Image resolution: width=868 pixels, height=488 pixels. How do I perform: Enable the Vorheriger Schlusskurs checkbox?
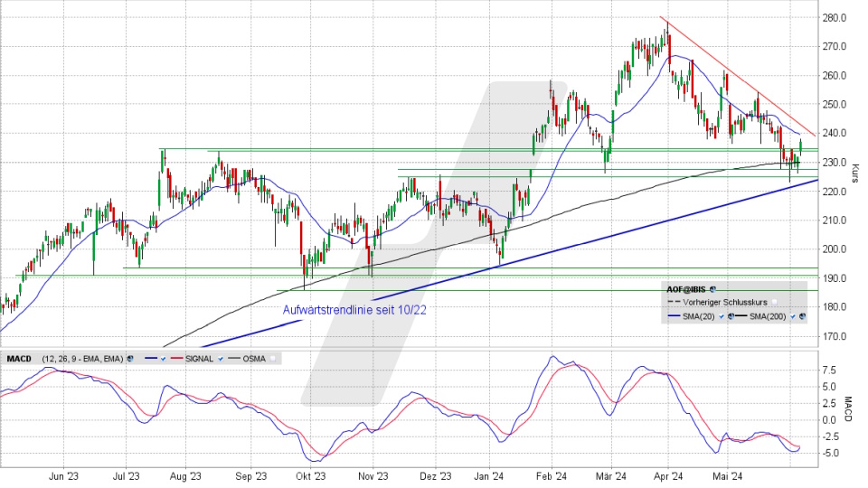775,302
